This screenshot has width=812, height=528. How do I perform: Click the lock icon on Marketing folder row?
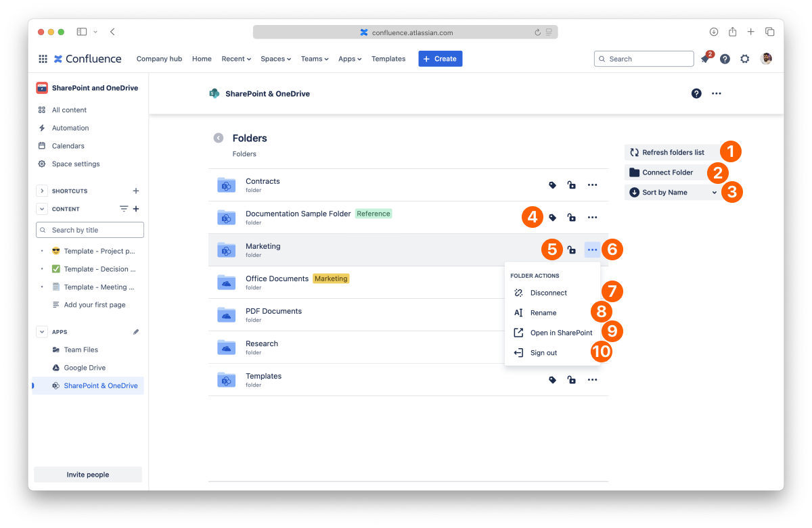572,250
